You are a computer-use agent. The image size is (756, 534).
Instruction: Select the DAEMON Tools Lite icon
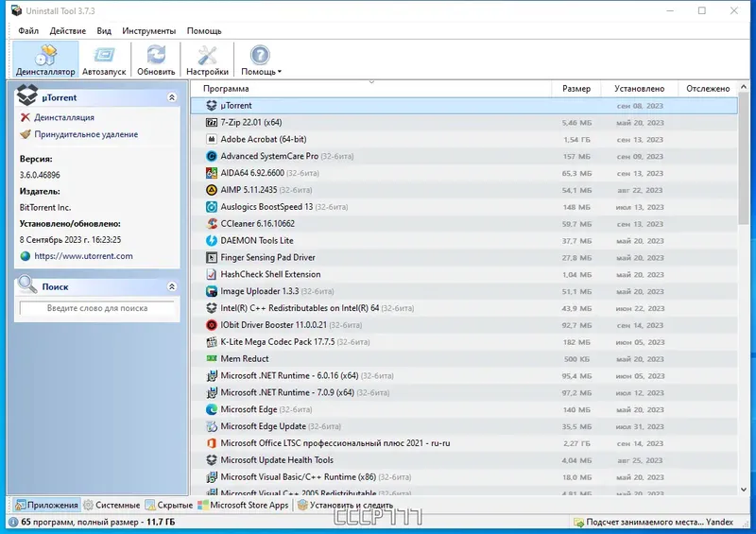coord(211,241)
